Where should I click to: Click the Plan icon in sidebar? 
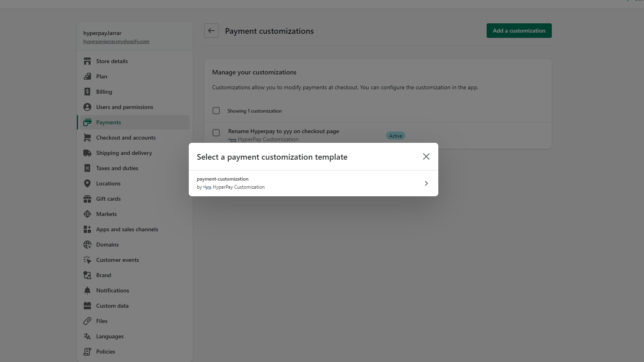(x=87, y=76)
